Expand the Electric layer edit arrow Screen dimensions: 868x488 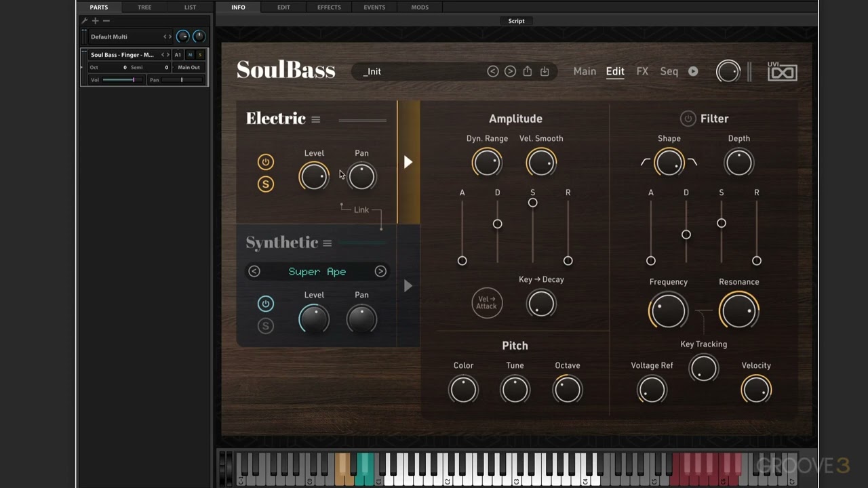click(408, 162)
